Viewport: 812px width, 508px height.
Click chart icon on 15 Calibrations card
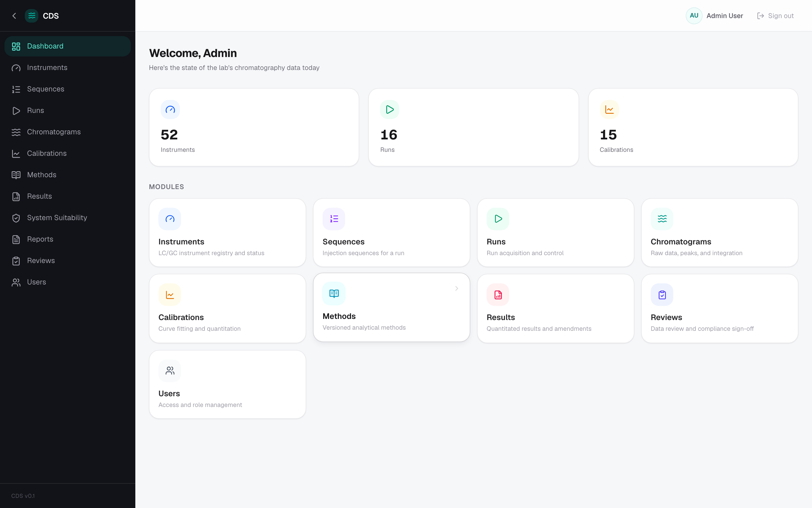coord(609,110)
